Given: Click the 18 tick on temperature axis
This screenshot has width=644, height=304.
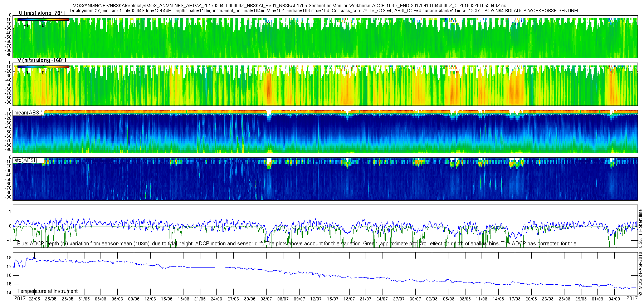Looking at the screenshot, I should tap(9, 258).
